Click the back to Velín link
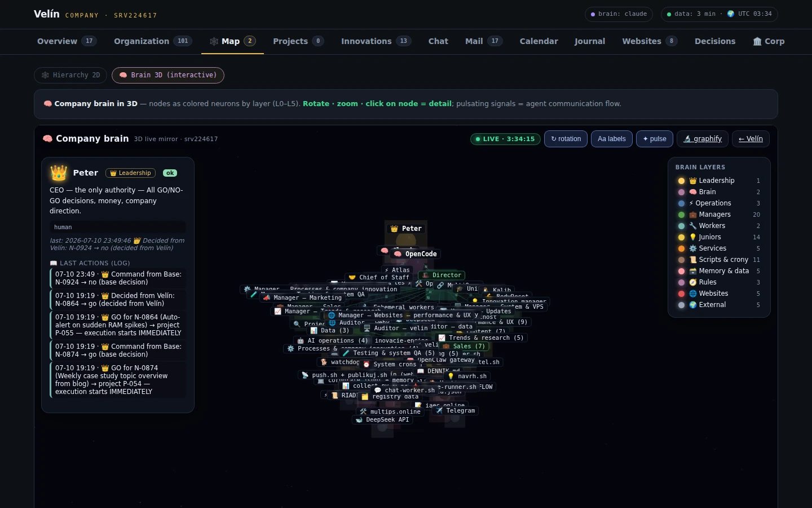The height and width of the screenshot is (508, 812). pos(751,139)
